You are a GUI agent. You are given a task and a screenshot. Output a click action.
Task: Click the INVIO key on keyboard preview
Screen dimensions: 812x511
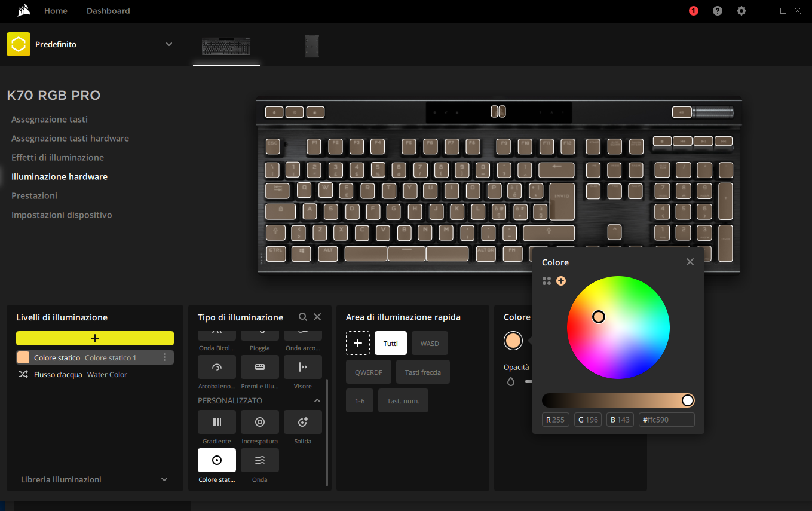tap(562, 201)
